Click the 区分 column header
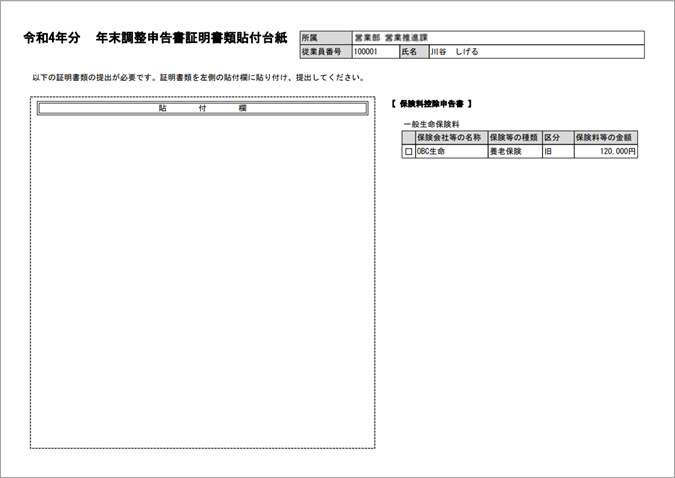This screenshot has height=478, width=675. pos(558,138)
